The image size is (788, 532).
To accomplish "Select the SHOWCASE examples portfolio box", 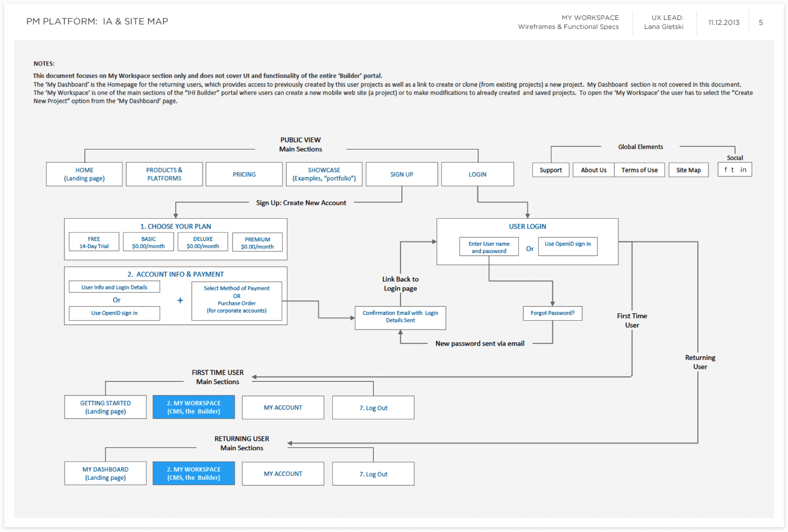I will 324,174.
